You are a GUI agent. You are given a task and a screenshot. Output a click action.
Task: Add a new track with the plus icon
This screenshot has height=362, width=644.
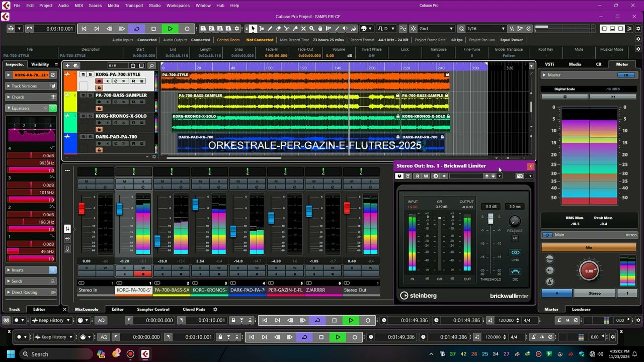coord(67,65)
